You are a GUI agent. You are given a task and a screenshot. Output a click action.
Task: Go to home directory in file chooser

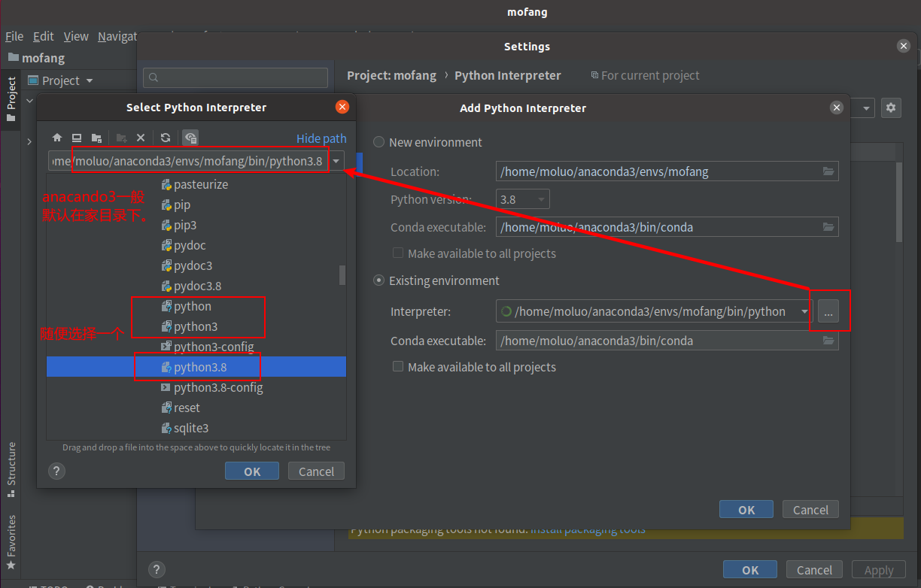(x=56, y=138)
